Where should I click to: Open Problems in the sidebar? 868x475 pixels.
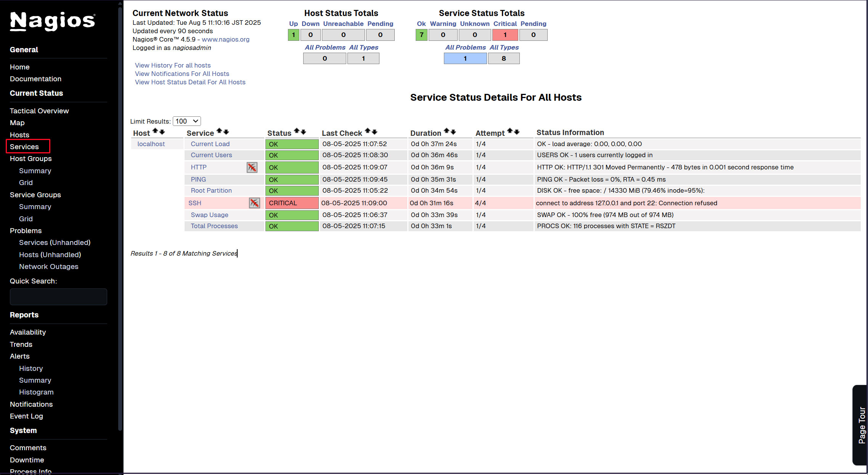click(x=26, y=231)
